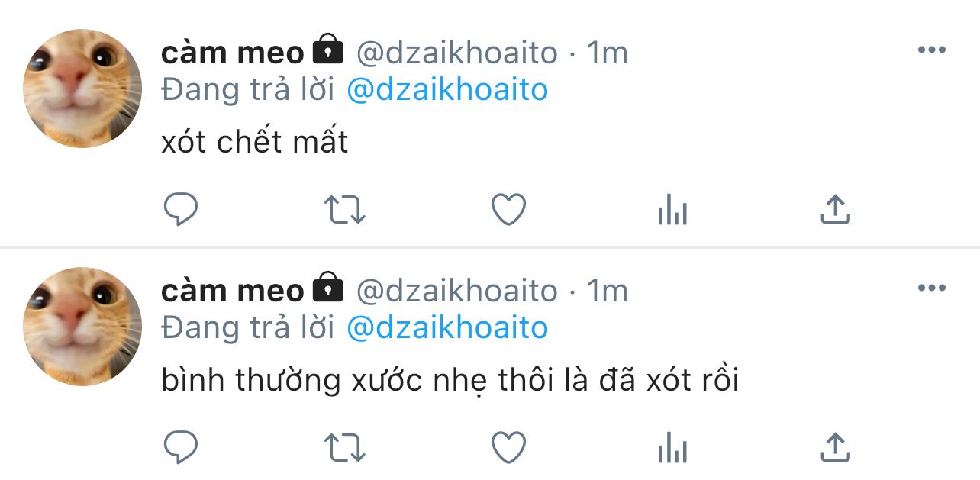Retweet the "bình thường xước nhẹ" tweet

coord(345,447)
